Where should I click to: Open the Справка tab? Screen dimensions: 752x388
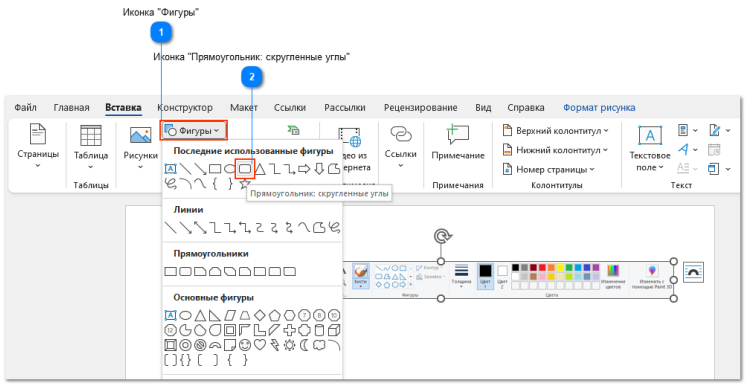526,107
